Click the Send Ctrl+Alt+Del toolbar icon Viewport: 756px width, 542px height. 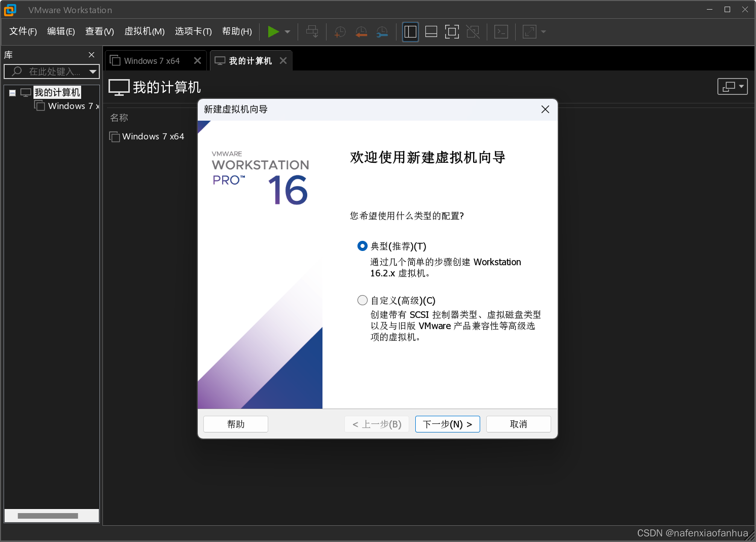coord(312,32)
